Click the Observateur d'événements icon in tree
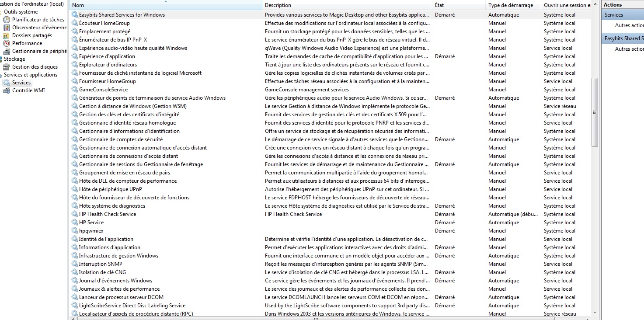 7,28
